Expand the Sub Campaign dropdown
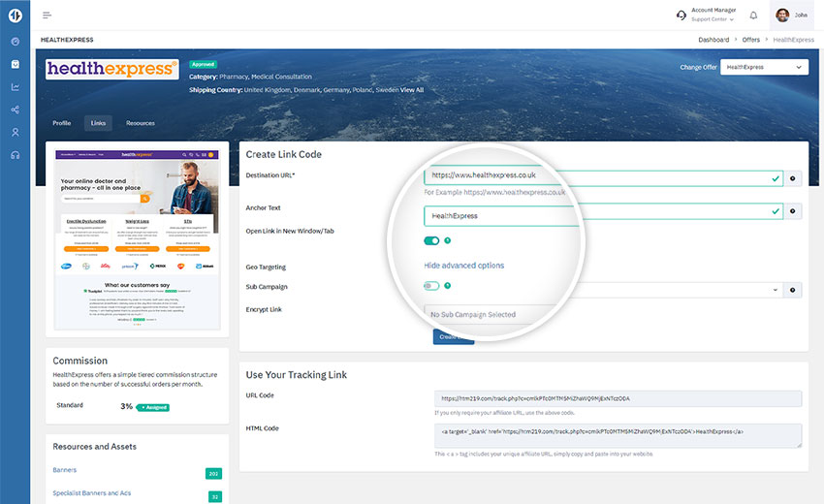 click(x=776, y=290)
